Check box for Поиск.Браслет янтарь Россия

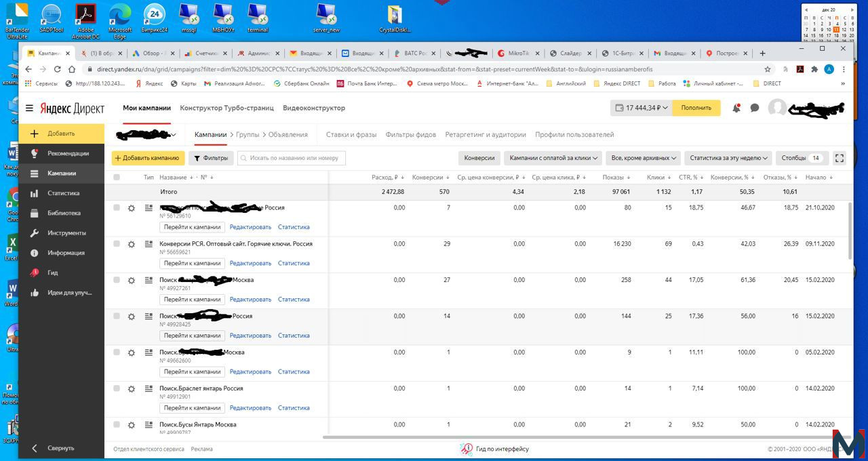116,388
